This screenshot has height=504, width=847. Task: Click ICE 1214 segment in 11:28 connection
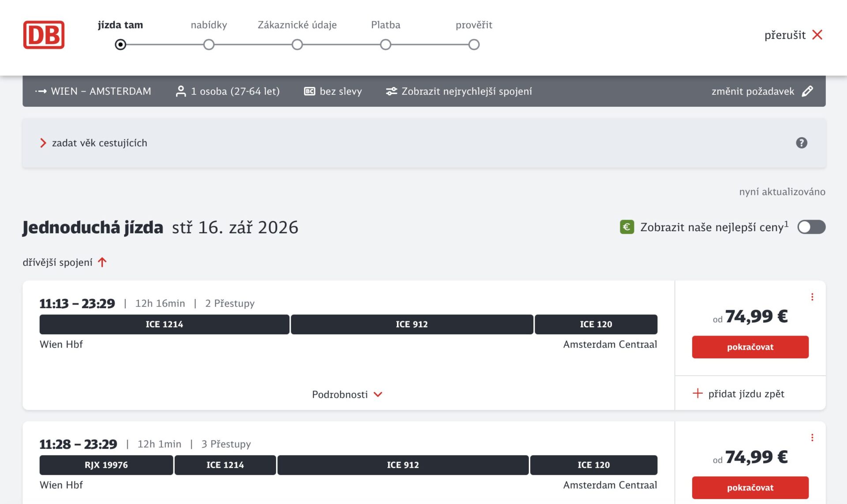pos(225,465)
